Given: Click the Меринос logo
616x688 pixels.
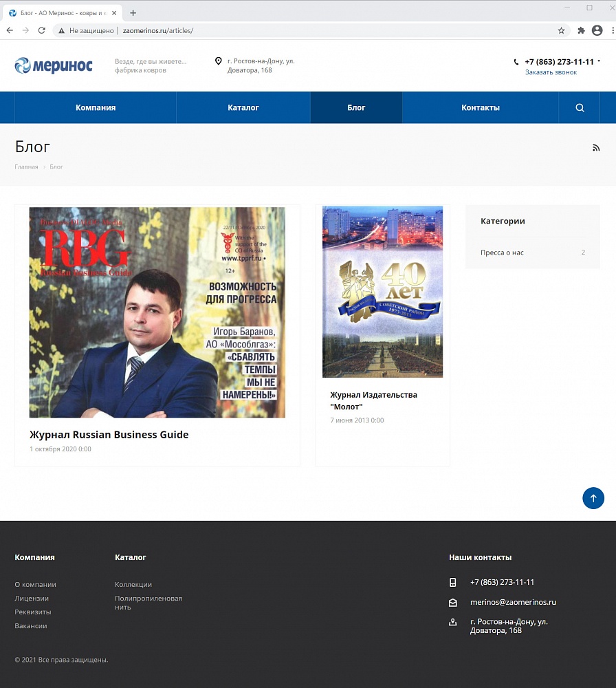Looking at the screenshot, I should click(x=54, y=66).
